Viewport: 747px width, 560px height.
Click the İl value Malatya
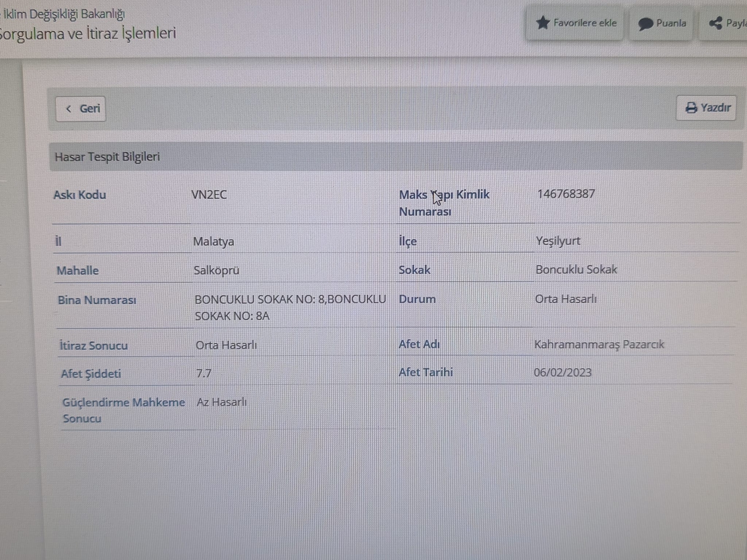tap(213, 242)
